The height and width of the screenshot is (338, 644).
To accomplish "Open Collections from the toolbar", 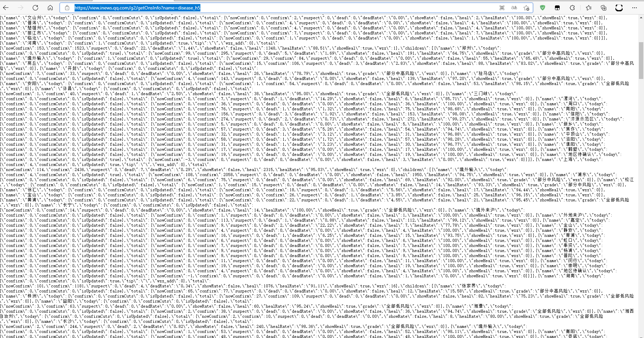I will (x=603, y=7).
